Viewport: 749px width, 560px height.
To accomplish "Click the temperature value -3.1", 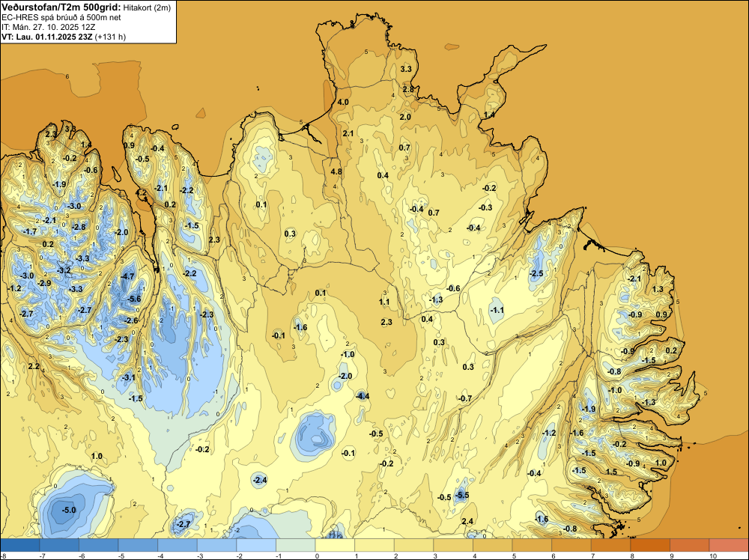I will coord(129,377).
